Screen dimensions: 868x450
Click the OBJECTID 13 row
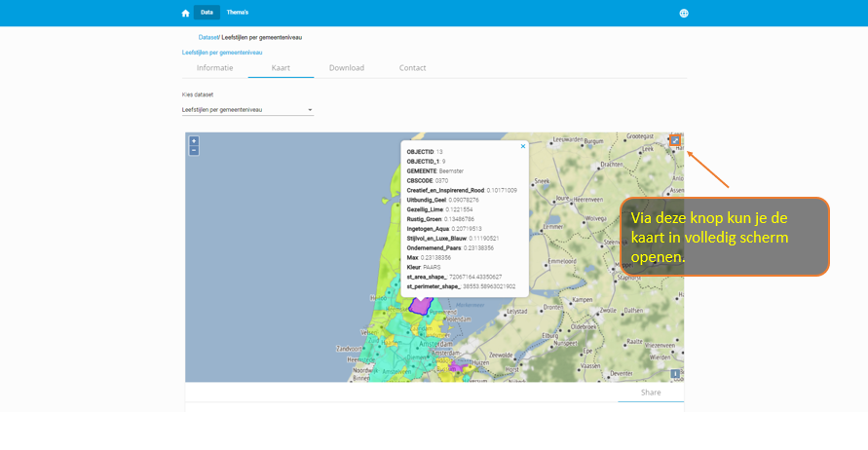pos(425,152)
